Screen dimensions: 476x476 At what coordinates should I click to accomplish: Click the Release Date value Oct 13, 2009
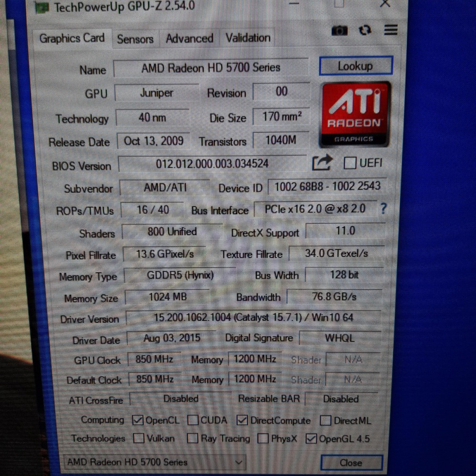[154, 141]
